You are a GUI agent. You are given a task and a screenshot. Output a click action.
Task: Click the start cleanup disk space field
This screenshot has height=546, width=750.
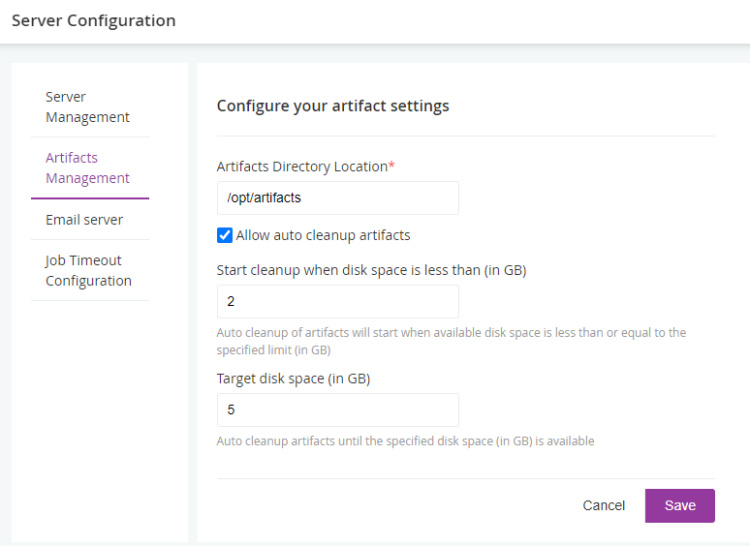click(x=337, y=301)
